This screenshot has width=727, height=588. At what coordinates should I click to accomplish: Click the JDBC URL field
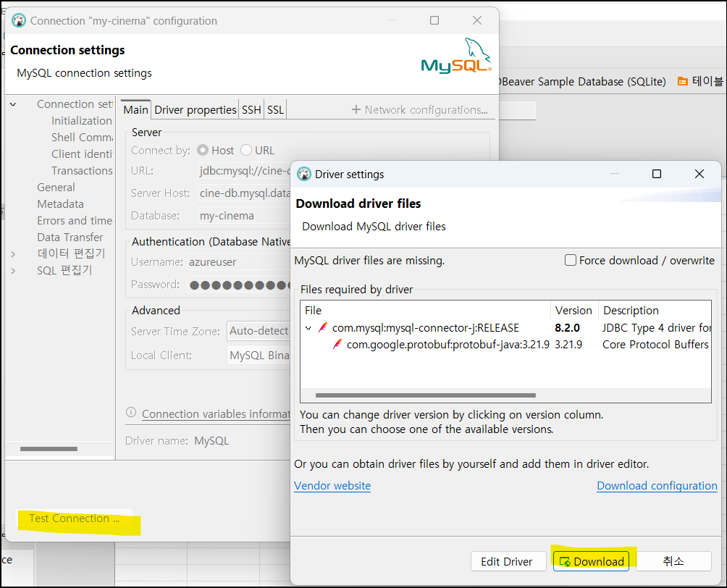coord(244,171)
